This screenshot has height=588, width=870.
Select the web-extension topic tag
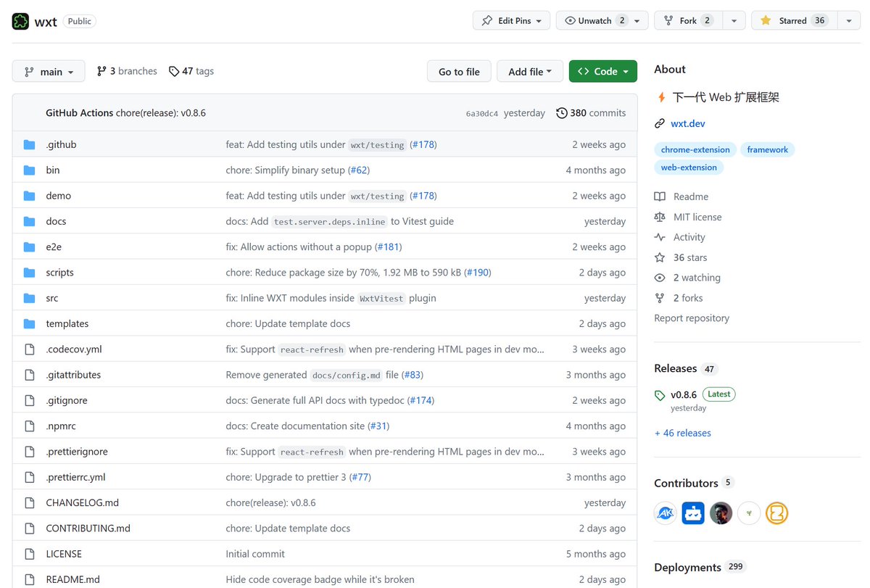(689, 167)
